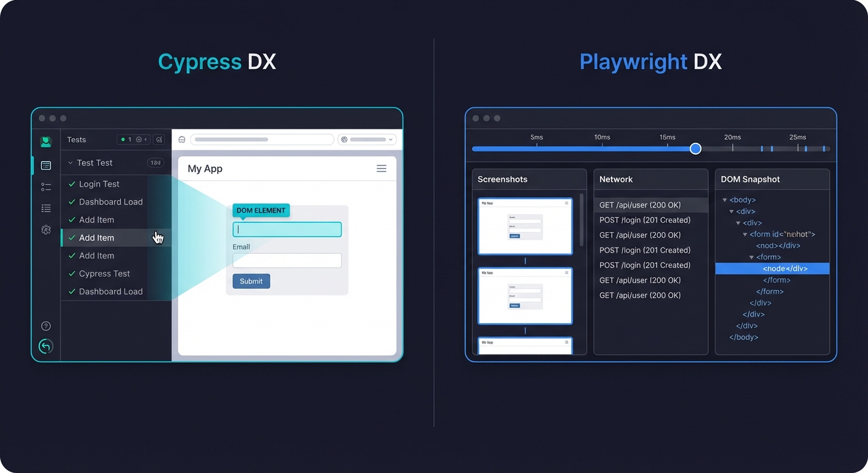Open the browser selector dropdown
The width and height of the screenshot is (868, 473).
pos(390,139)
